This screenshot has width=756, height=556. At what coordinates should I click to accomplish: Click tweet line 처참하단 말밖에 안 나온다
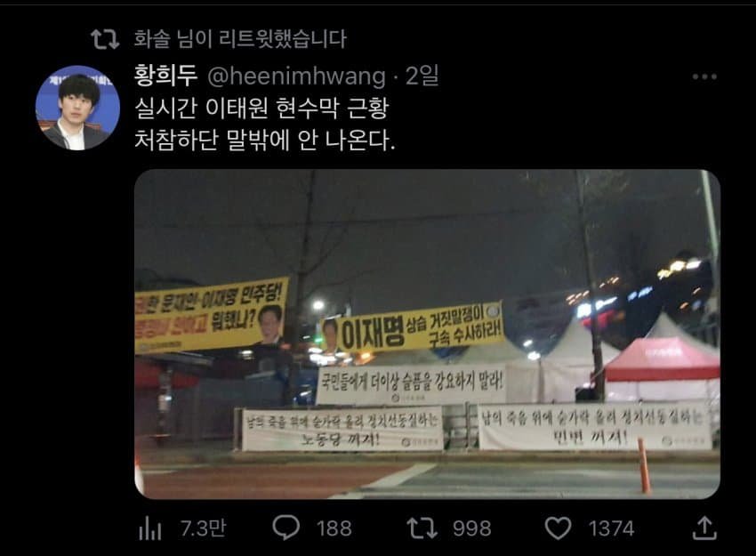[x=265, y=140]
